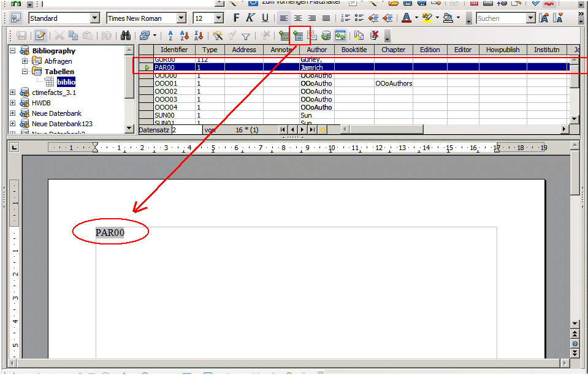This screenshot has height=375, width=588.
Task: Click the Author column header
Action: click(x=316, y=50)
